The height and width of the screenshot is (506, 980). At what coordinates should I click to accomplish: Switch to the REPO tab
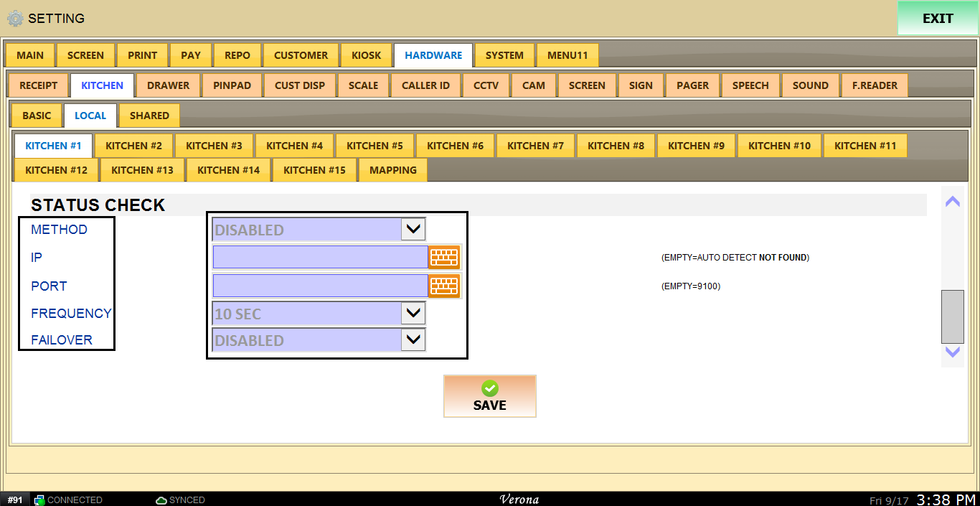point(237,55)
